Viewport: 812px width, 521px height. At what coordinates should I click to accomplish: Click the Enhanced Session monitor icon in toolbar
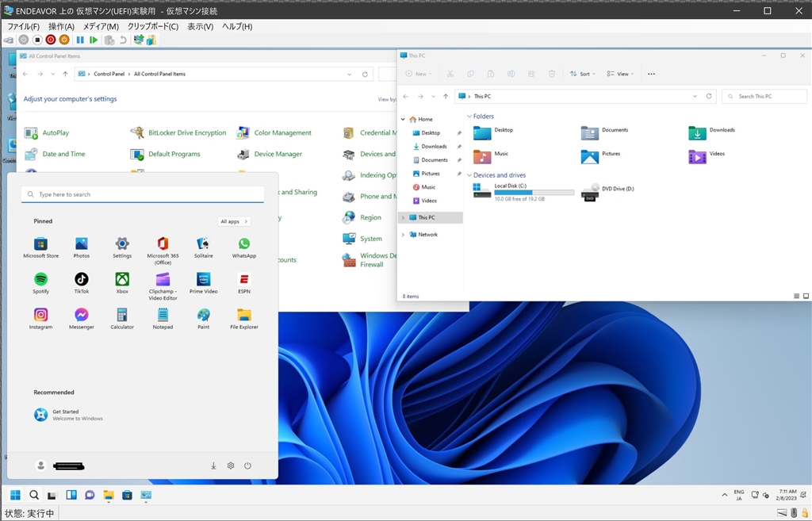click(138, 40)
